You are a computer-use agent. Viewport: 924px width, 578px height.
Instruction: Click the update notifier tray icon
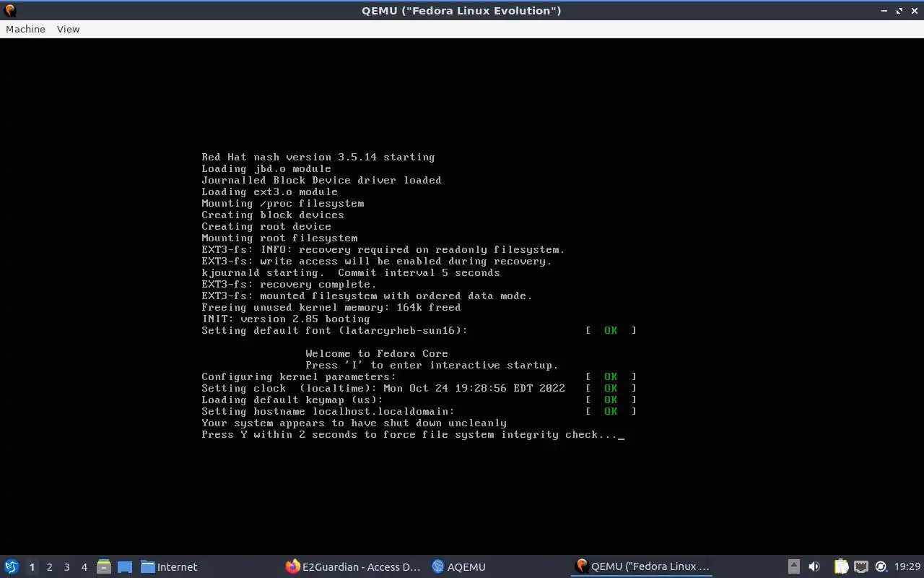click(x=881, y=566)
